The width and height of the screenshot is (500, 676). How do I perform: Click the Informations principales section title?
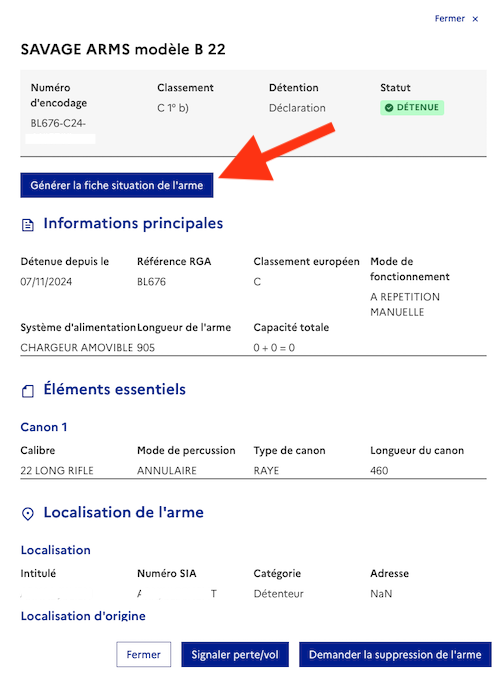click(133, 223)
